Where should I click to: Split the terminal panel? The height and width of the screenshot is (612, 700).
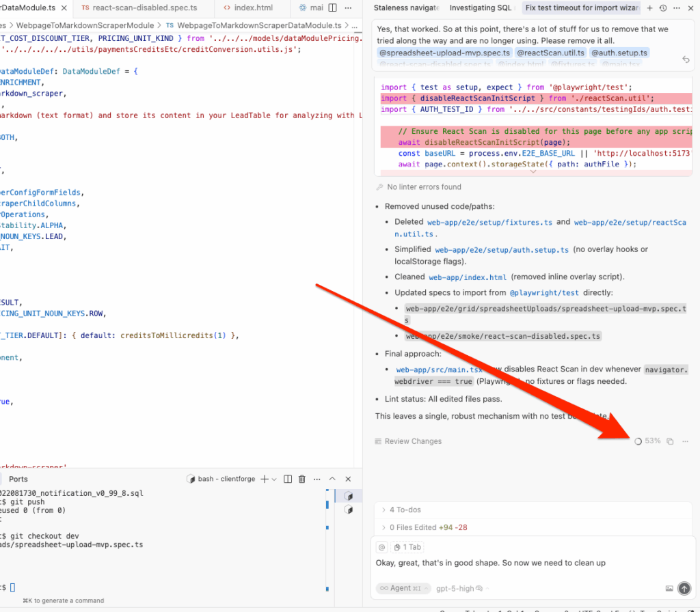pyautogui.click(x=288, y=479)
